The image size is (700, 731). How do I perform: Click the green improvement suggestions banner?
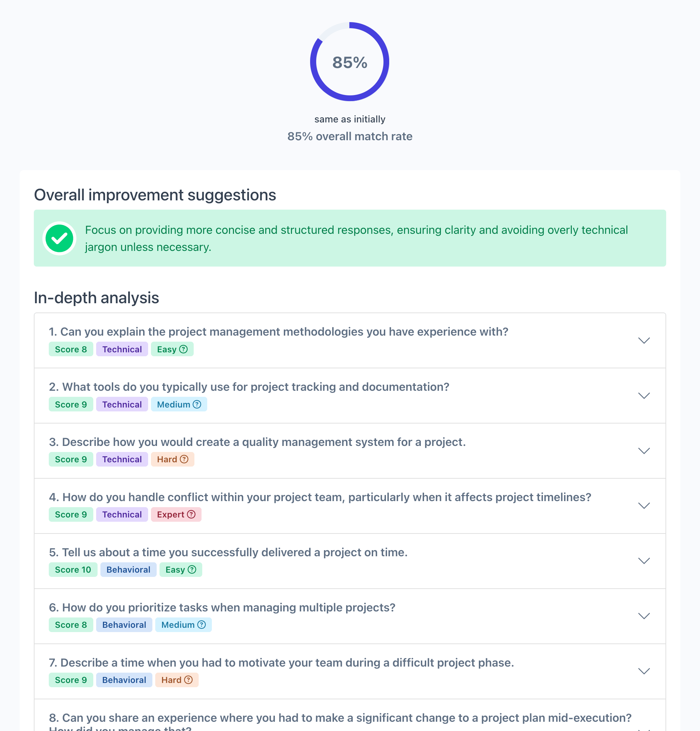tap(350, 238)
